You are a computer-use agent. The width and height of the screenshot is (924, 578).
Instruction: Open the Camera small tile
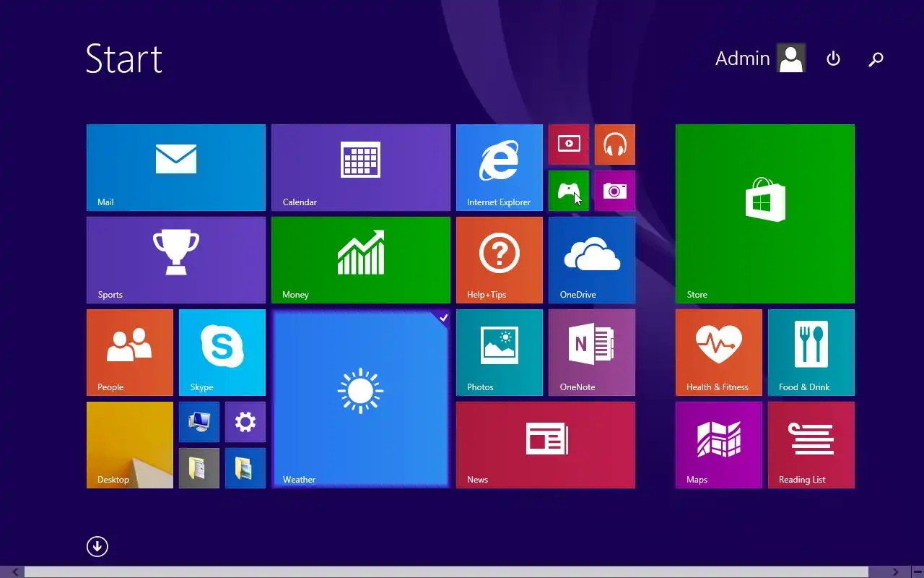point(615,191)
